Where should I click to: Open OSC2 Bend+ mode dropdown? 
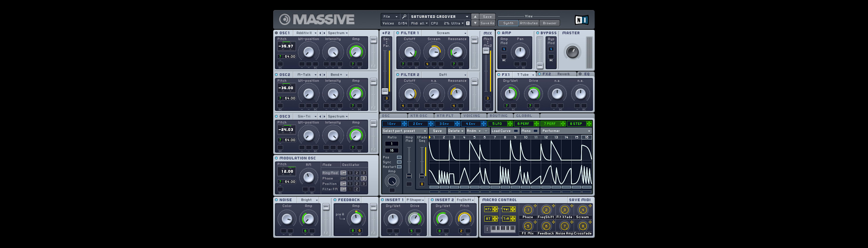338,75
